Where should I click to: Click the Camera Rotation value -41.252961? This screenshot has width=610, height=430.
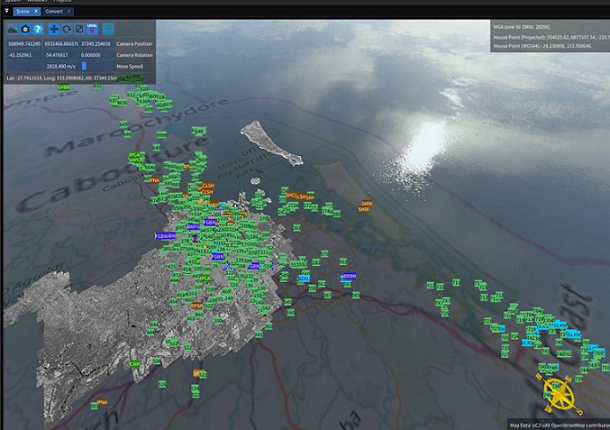click(x=24, y=55)
